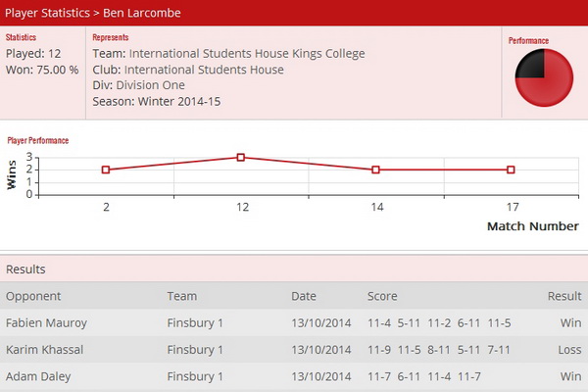
Task: Click the Date column header
Action: (304, 296)
